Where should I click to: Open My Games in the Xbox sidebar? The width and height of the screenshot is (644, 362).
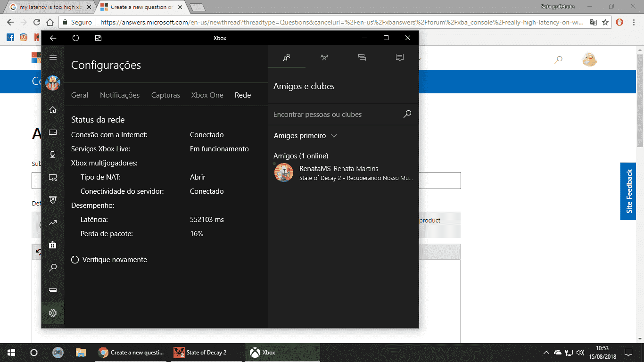[x=53, y=132]
